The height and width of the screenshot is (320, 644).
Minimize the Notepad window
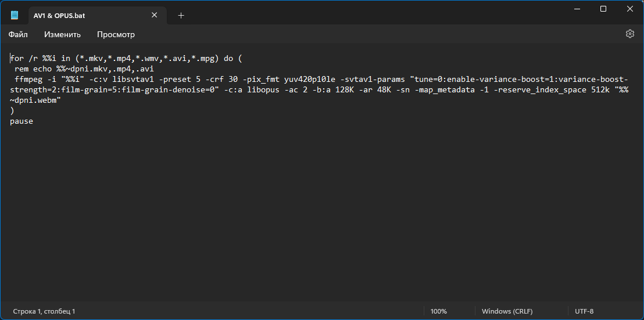click(x=577, y=9)
